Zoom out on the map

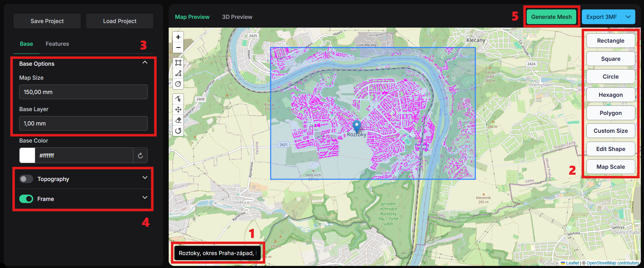coord(178,48)
